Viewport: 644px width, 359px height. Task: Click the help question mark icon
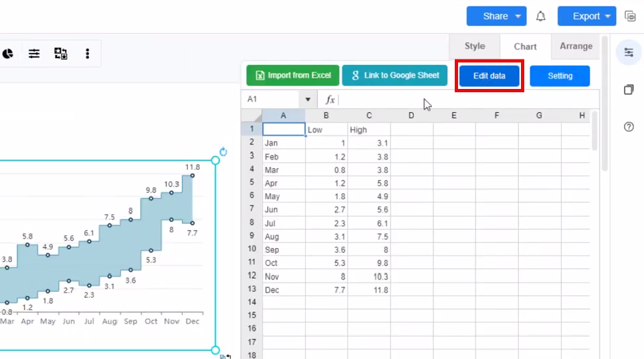[x=629, y=127]
